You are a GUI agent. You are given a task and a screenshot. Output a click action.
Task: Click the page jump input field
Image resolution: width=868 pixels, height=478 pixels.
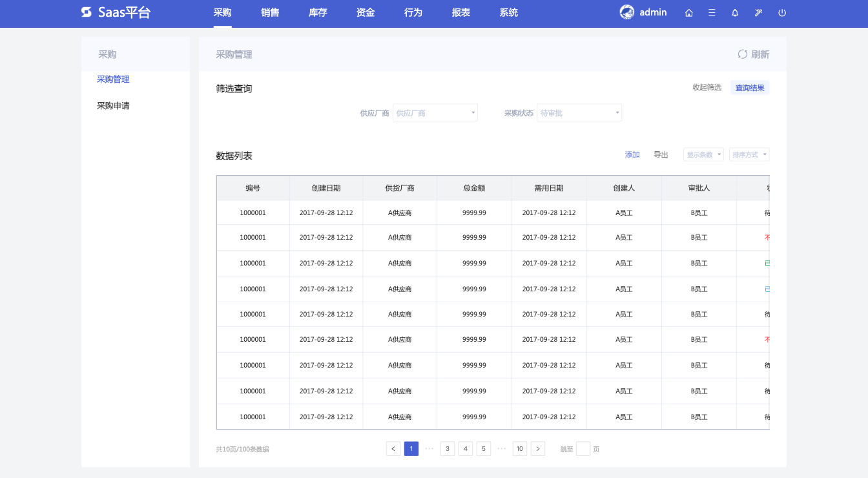(x=583, y=449)
